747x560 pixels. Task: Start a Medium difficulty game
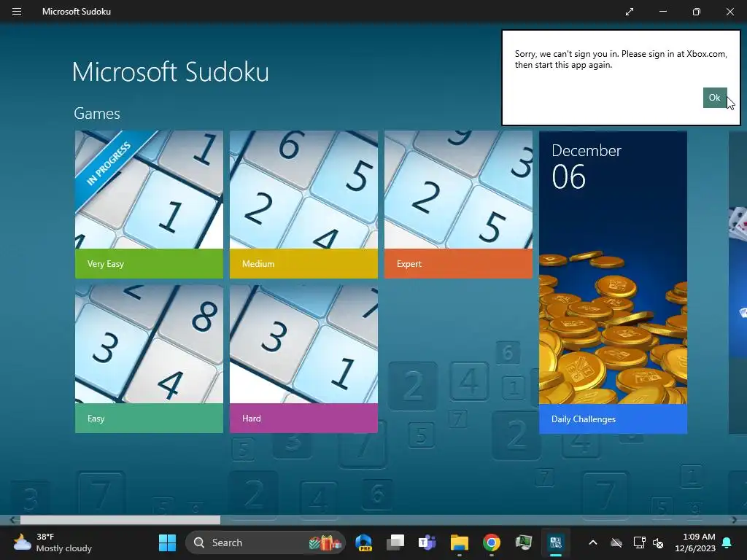303,204
